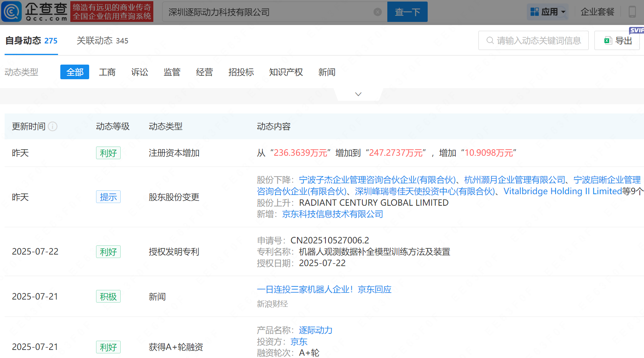
Task: Filter dynamics by 新闻
Action: click(x=327, y=72)
